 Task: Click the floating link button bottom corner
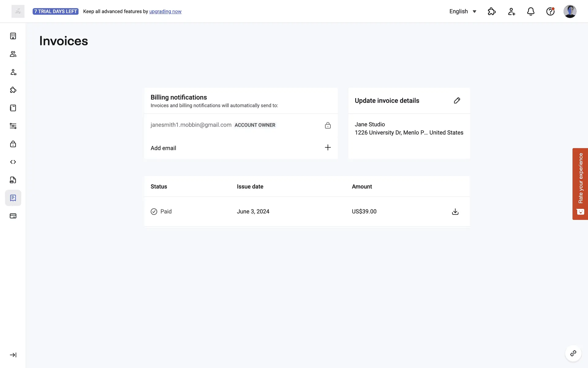[x=573, y=354]
